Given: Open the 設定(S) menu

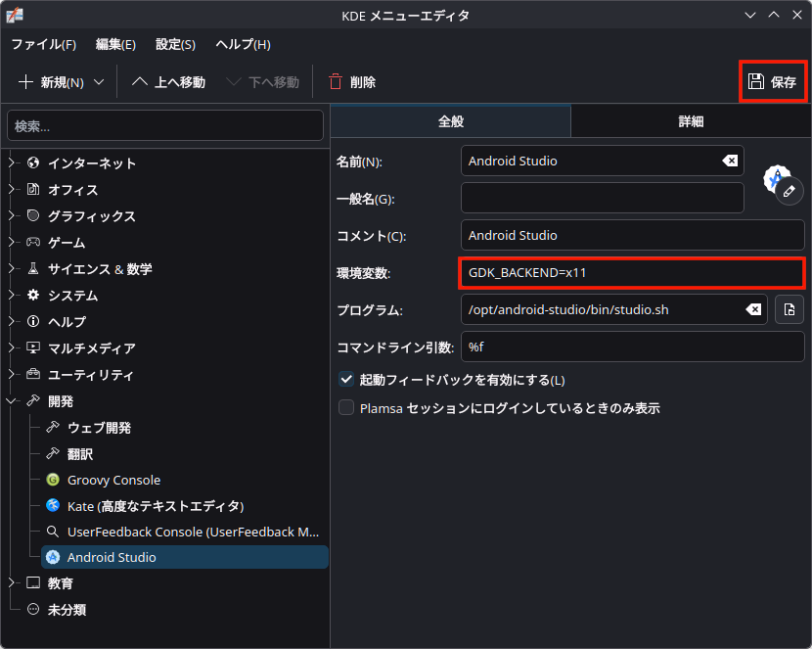Looking at the screenshot, I should (x=175, y=45).
